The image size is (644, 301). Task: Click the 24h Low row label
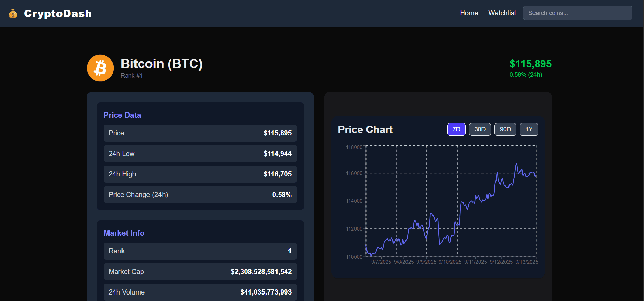click(121, 154)
